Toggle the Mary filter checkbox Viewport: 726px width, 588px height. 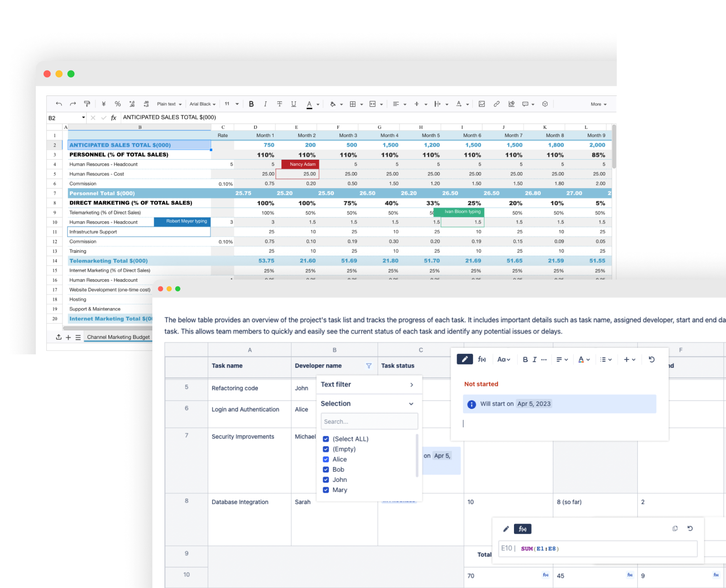326,490
